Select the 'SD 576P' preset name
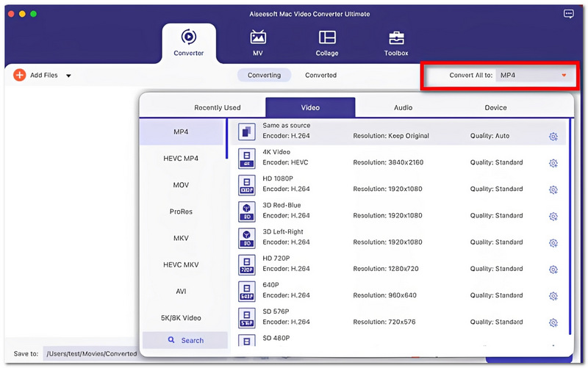Viewport: 588px width, 368px height. pyautogui.click(x=276, y=311)
